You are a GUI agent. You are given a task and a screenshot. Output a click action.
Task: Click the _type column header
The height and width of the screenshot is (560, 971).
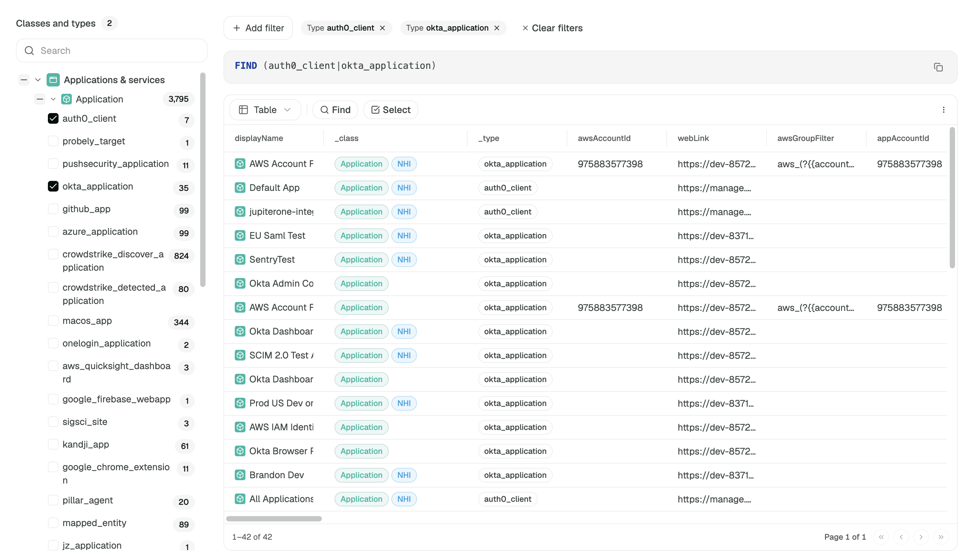[x=488, y=138]
